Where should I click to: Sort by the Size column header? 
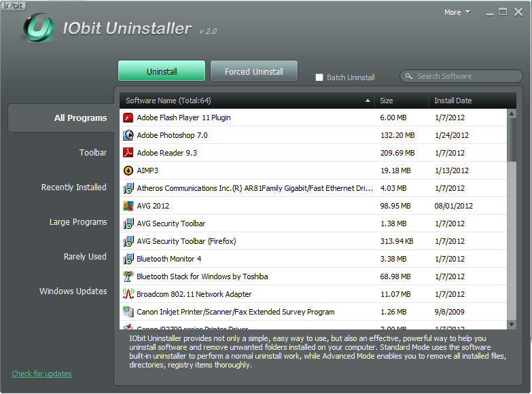(x=402, y=101)
